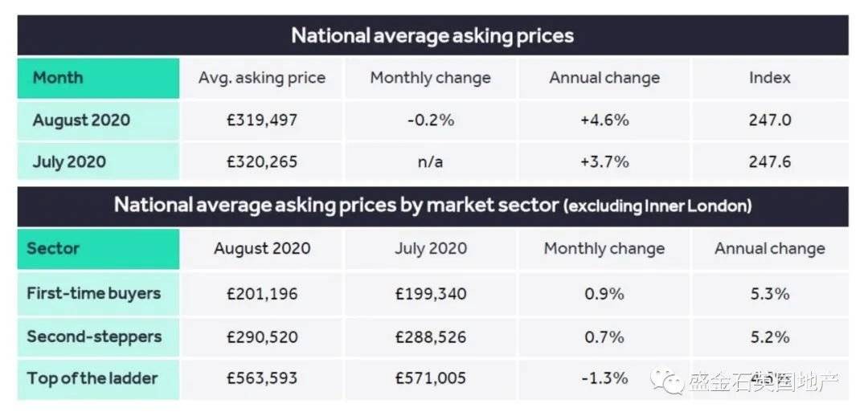
Task: Click the Chinese watermark text
Action: (x=764, y=381)
